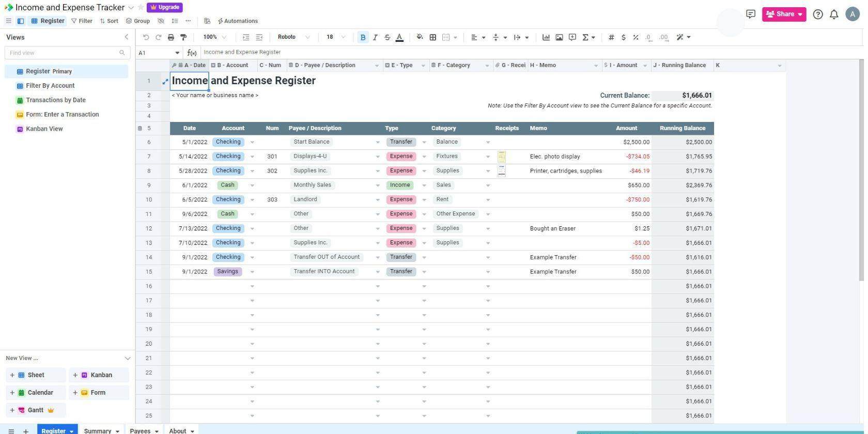This screenshot has height=434, width=868.
Task: Open the Roboto font dropdown
Action: coord(293,37)
